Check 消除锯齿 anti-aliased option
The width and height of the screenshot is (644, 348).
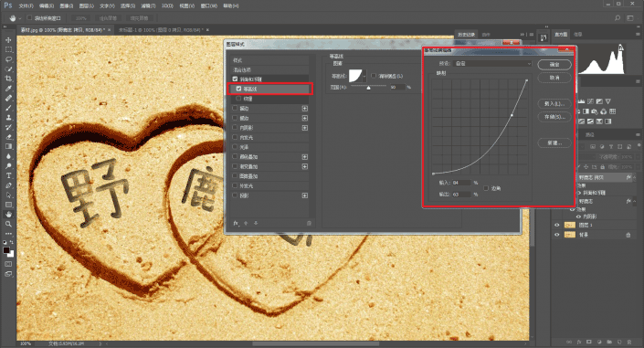click(374, 76)
